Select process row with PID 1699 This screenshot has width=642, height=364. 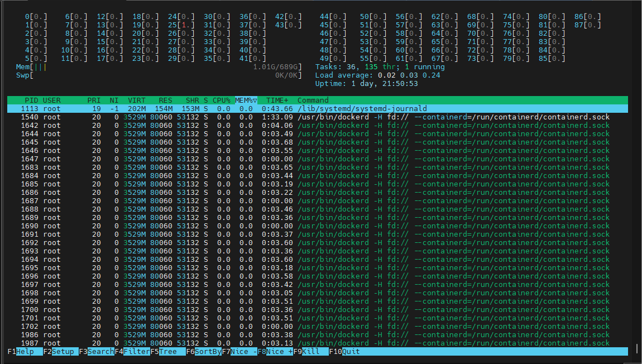(317, 302)
